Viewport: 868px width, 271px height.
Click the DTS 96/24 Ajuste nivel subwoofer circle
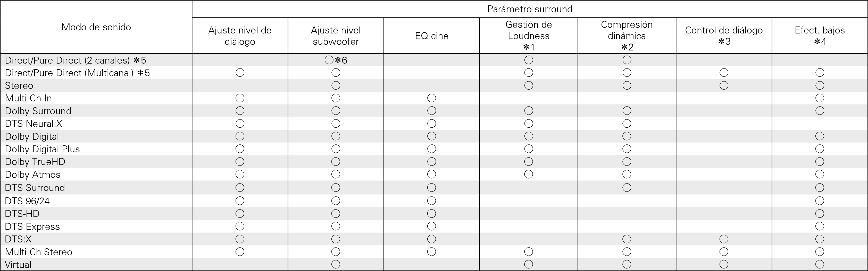pos(336,201)
